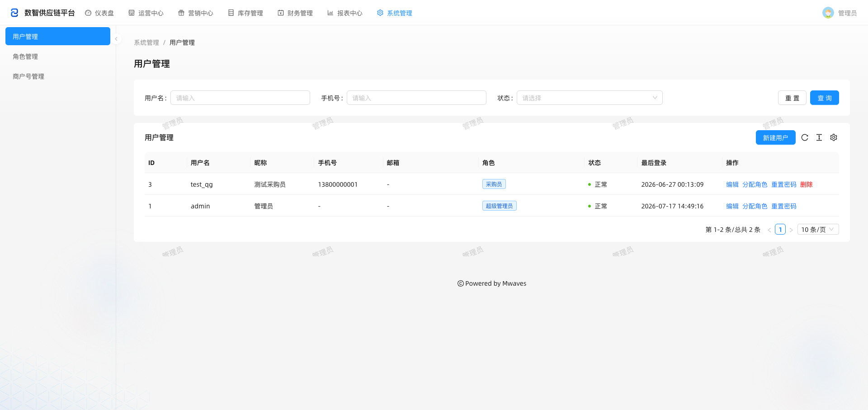The width and height of the screenshot is (868, 410).
Task: Select 商户号管理 in the sidebar
Action: (58, 76)
